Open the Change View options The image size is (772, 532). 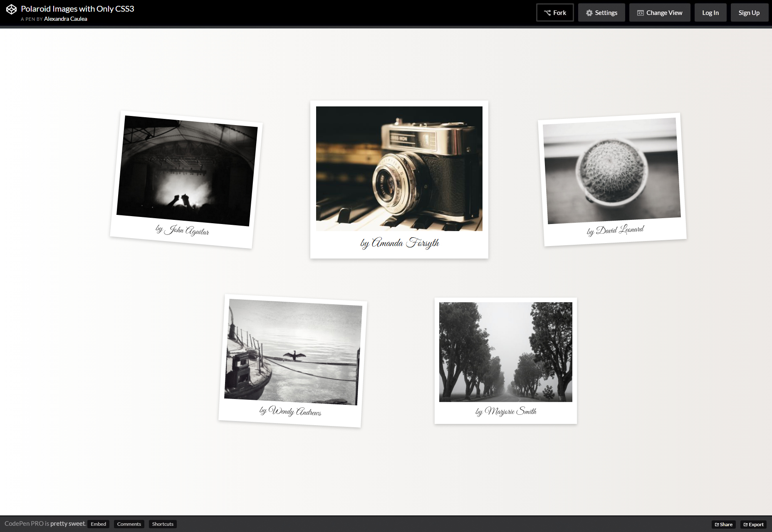(659, 12)
